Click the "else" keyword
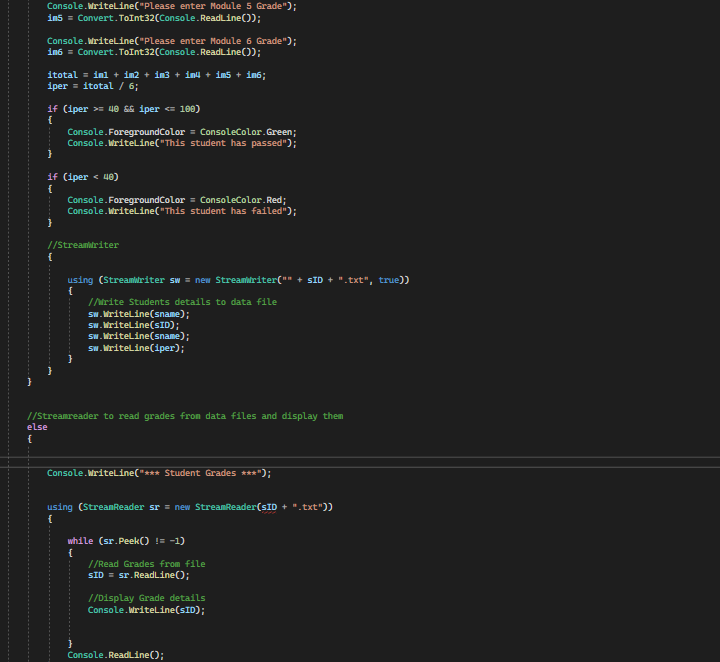 tap(37, 426)
